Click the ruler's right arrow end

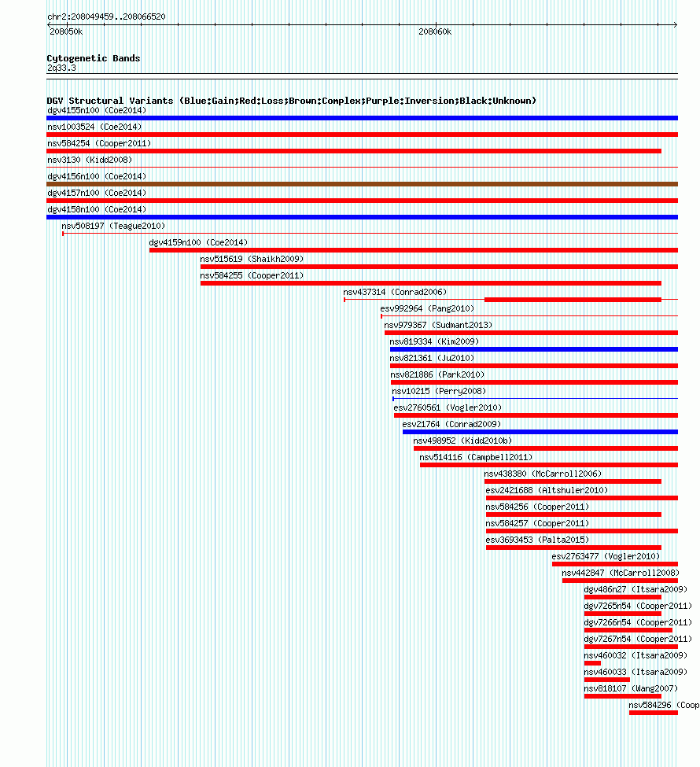click(x=676, y=24)
